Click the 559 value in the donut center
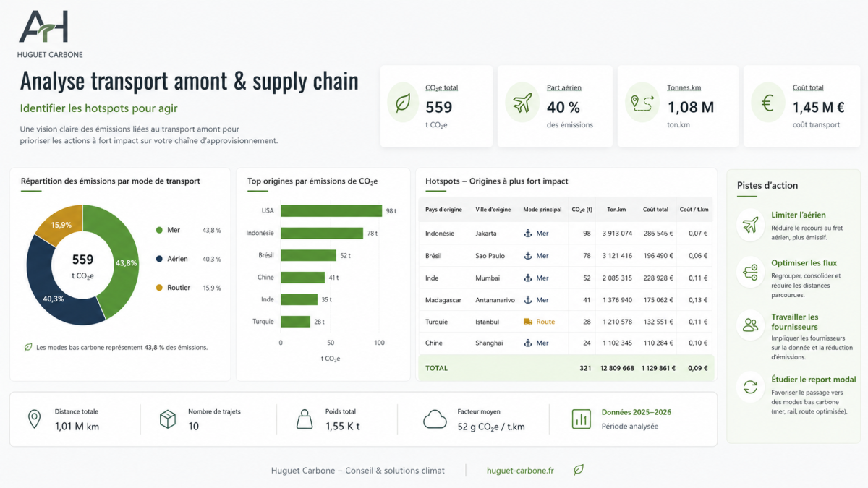Screen dimensions: 868x488 [x=82, y=260]
